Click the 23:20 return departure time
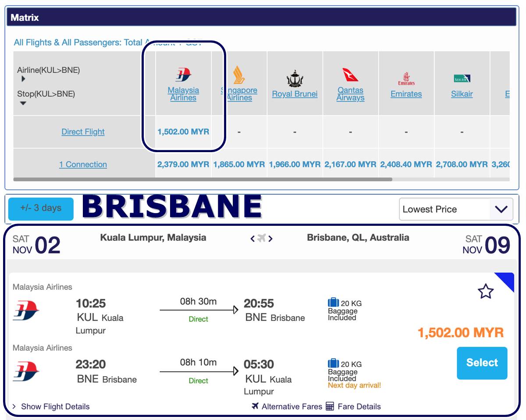 91,364
